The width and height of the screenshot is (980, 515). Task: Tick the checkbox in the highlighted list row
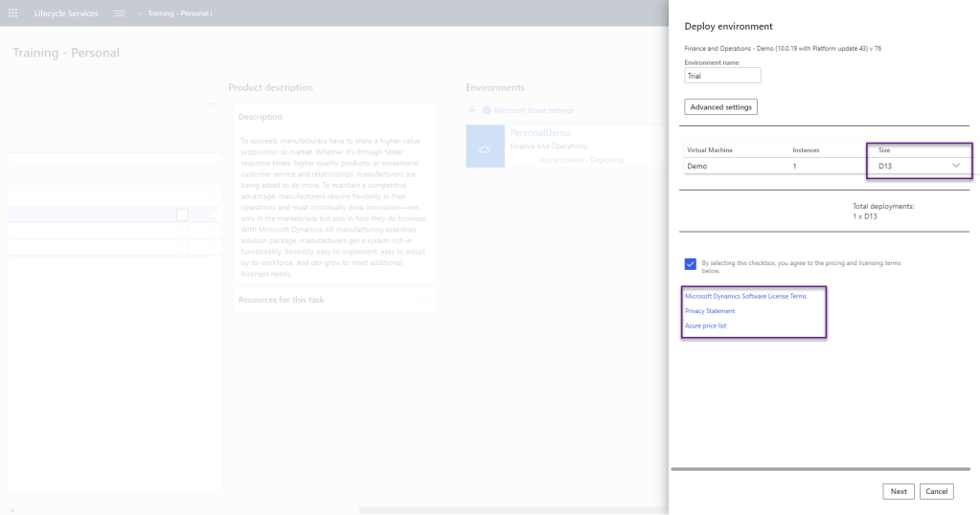182,215
